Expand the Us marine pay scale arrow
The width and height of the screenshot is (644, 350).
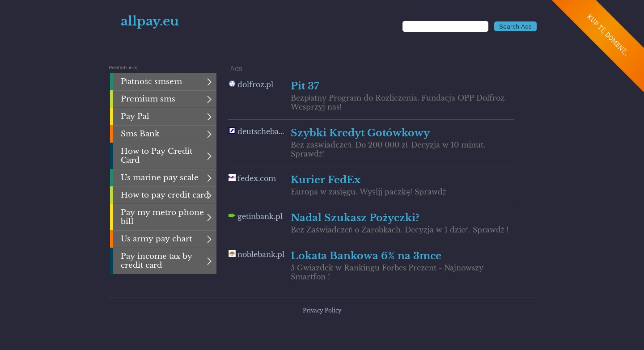(209, 178)
